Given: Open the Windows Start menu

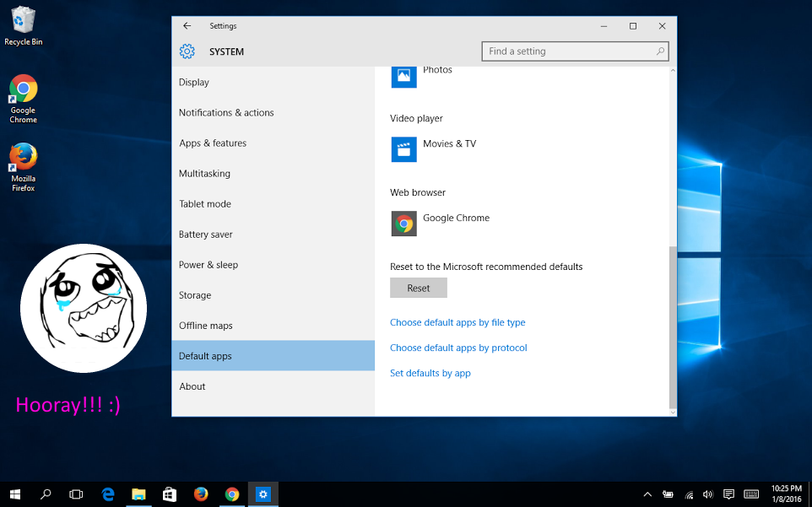Looking at the screenshot, I should [15, 494].
